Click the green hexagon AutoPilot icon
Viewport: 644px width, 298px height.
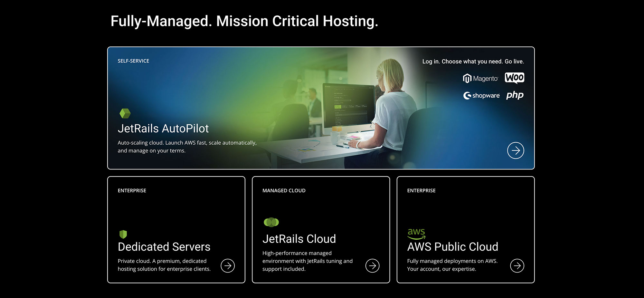pyautogui.click(x=125, y=113)
